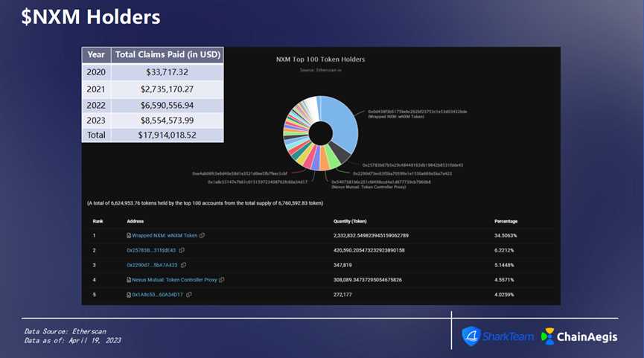Click the Quantity (Token) column header
The height and width of the screenshot is (358, 644).
click(350, 222)
